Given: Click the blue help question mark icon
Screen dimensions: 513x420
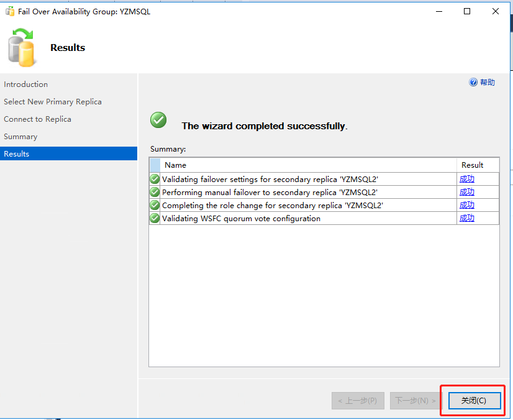Looking at the screenshot, I should coord(473,82).
